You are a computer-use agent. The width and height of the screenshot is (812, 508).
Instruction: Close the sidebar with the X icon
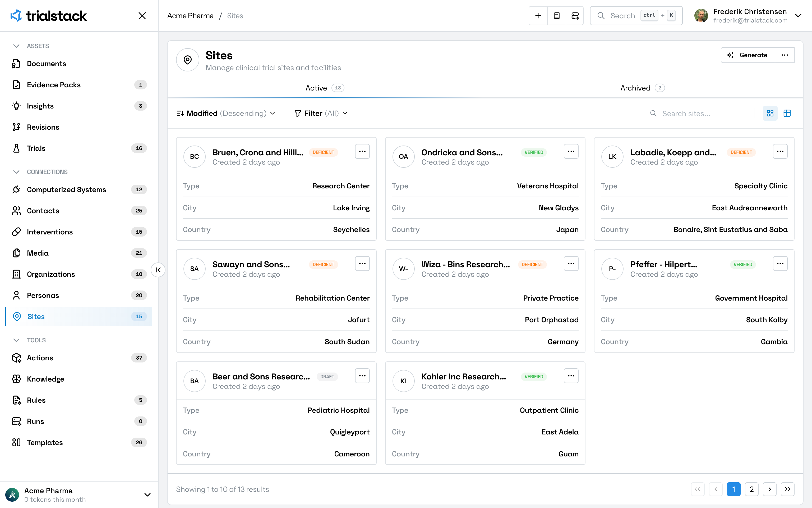[142, 16]
